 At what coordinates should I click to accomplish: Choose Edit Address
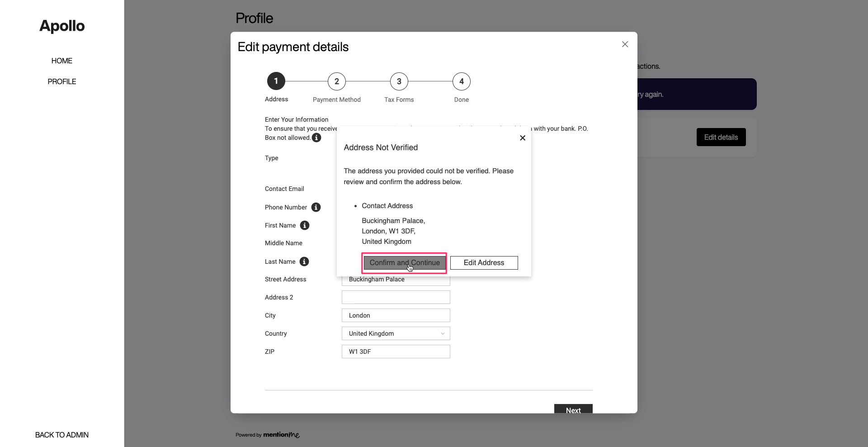[x=484, y=263]
